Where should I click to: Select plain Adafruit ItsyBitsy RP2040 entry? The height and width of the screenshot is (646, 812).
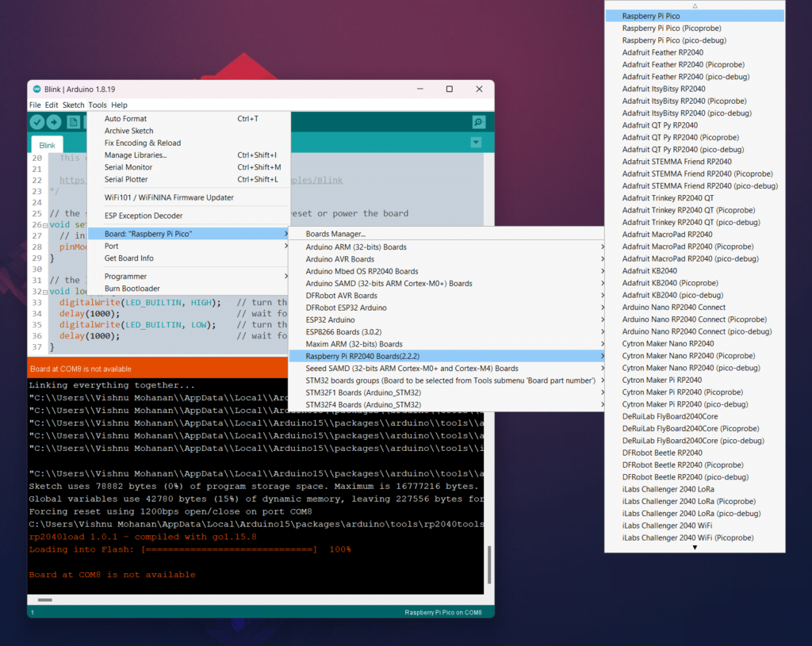point(695,89)
